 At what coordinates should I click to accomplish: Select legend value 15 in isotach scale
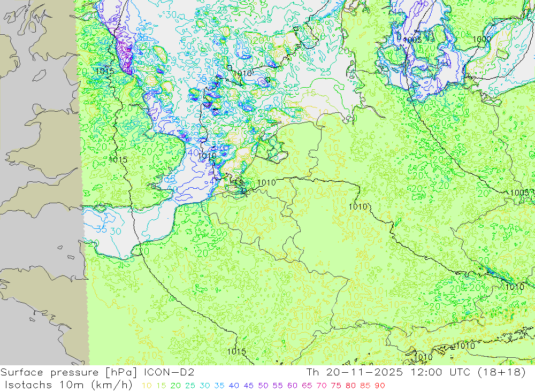click(x=161, y=386)
